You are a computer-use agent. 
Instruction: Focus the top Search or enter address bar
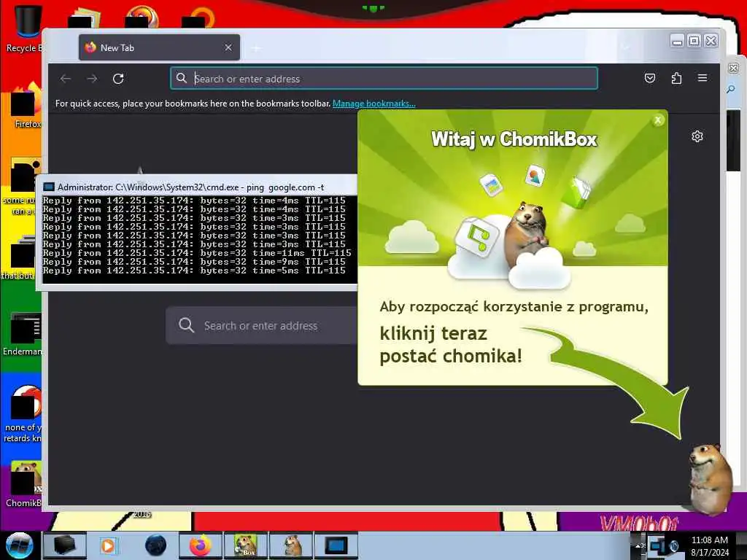[x=384, y=79]
